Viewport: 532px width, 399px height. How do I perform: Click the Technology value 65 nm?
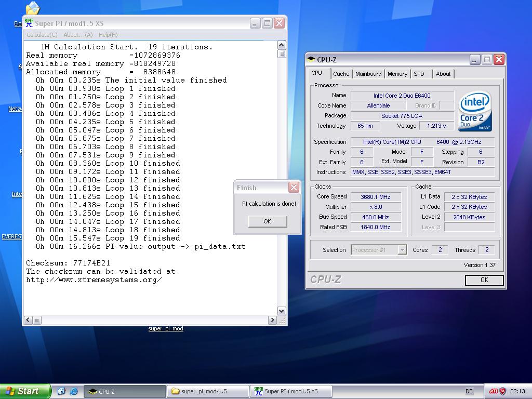click(x=365, y=126)
